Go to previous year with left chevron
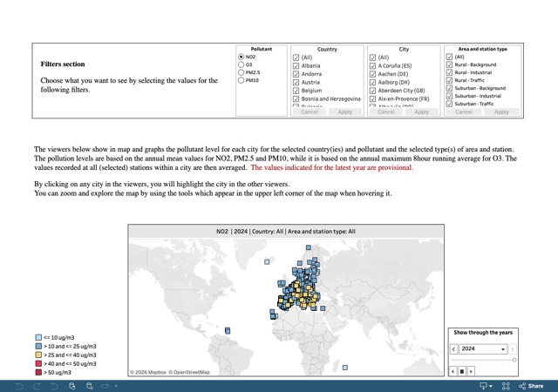Image resolution: width=558 pixels, height=392 pixels. 453,349
